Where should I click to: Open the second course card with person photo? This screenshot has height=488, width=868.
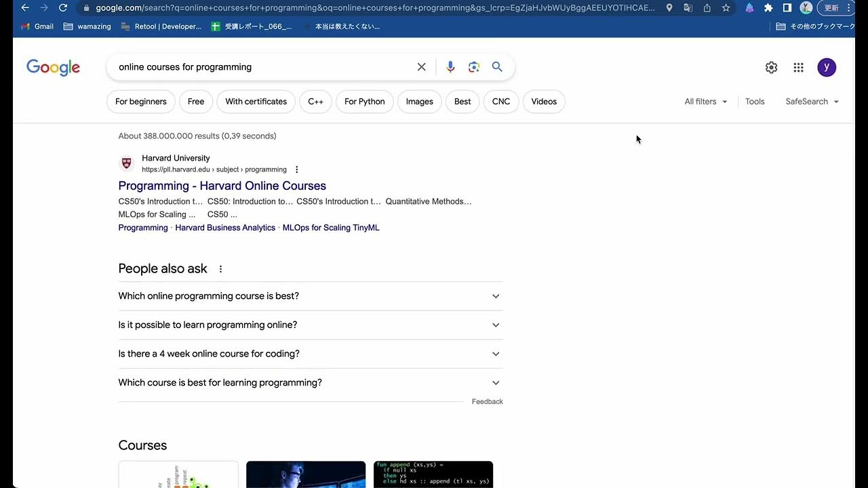click(x=306, y=474)
